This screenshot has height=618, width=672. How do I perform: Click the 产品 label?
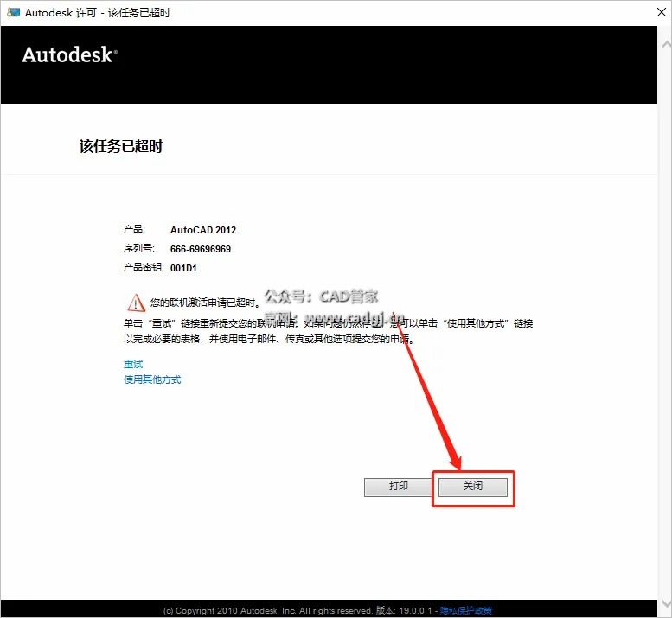[134, 229]
